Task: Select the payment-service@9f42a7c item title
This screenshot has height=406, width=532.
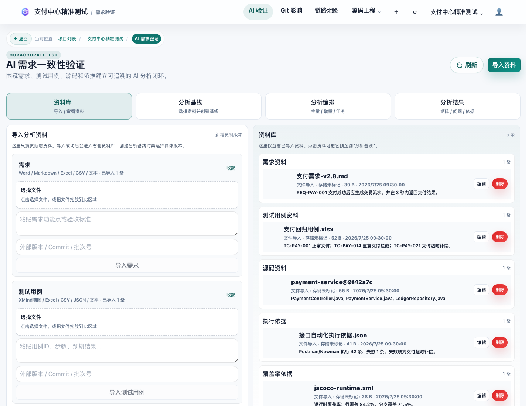Action: [x=332, y=282]
